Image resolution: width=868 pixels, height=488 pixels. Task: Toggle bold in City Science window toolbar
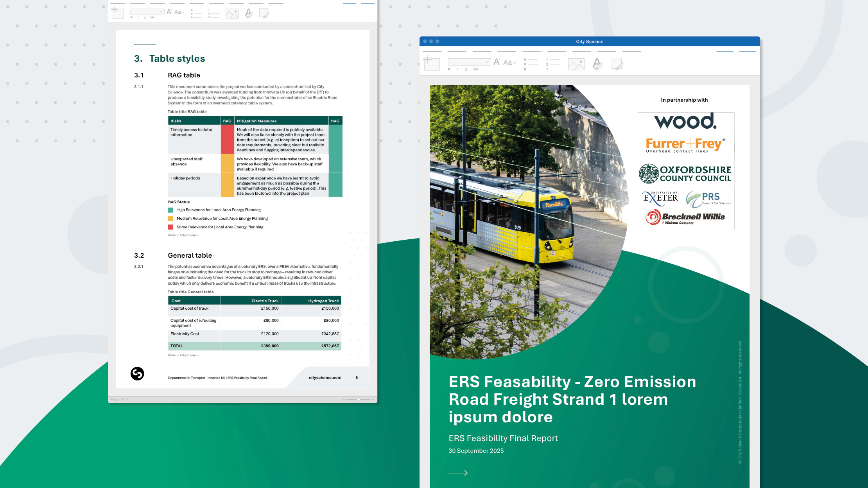[449, 69]
